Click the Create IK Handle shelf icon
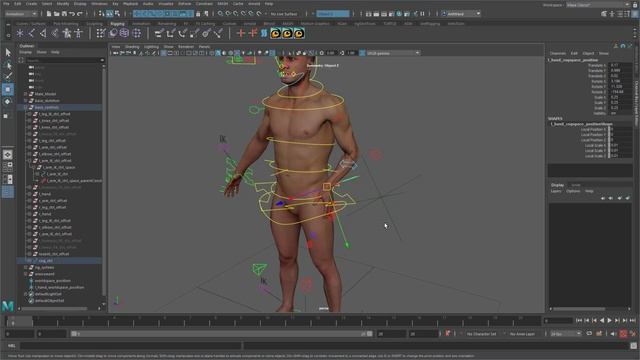The height and width of the screenshot is (360, 640). pos(43,33)
